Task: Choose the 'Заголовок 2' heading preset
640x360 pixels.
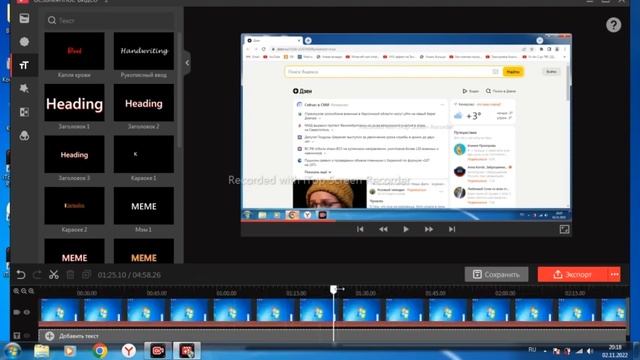Action: click(144, 103)
